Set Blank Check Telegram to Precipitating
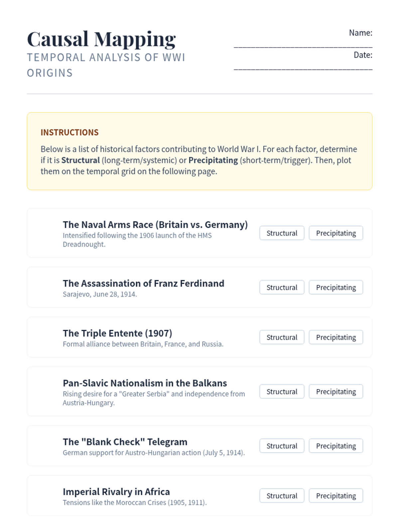Viewport: 399px width, 532px height. tap(335, 446)
